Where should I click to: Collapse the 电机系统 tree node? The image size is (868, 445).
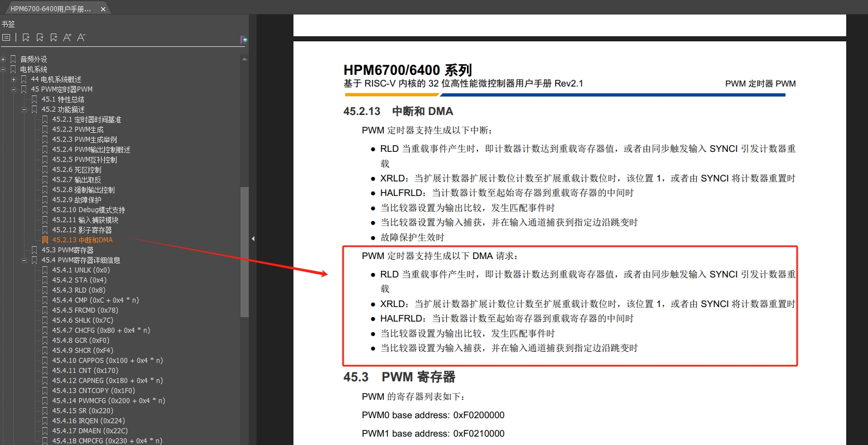point(4,69)
